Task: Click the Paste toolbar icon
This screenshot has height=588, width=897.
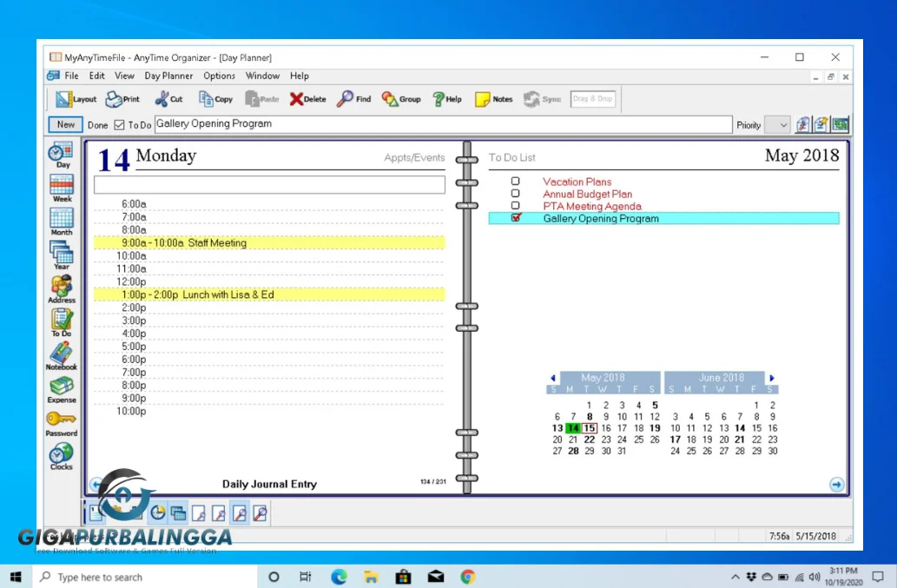Action: coord(262,99)
